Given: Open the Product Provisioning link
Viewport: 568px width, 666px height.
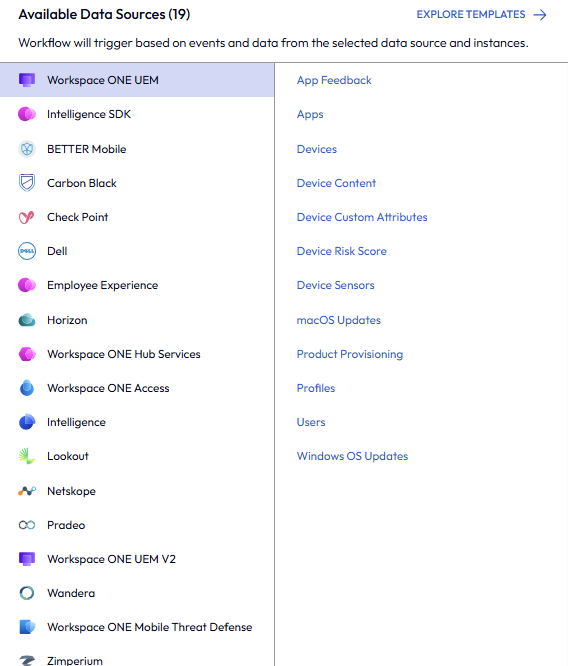Looking at the screenshot, I should (x=350, y=354).
